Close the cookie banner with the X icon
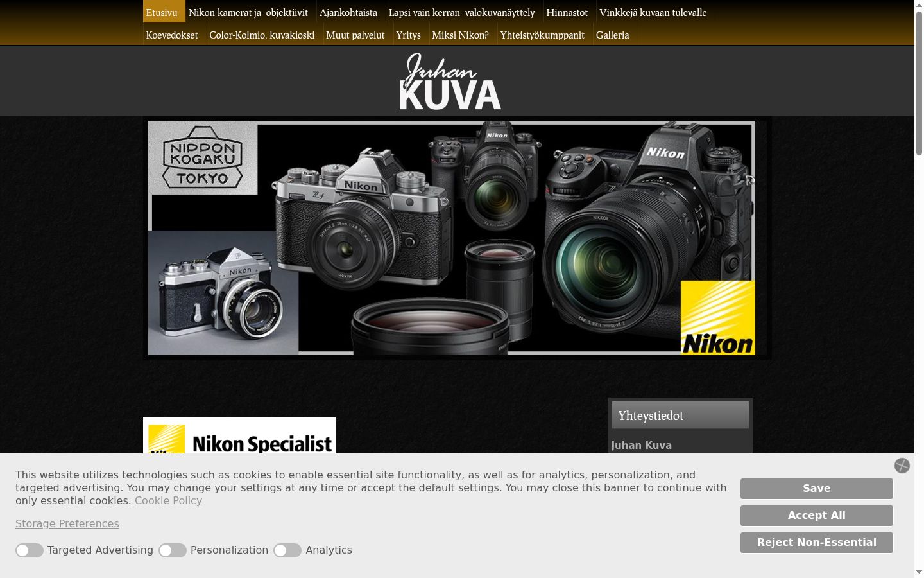 [x=902, y=466]
